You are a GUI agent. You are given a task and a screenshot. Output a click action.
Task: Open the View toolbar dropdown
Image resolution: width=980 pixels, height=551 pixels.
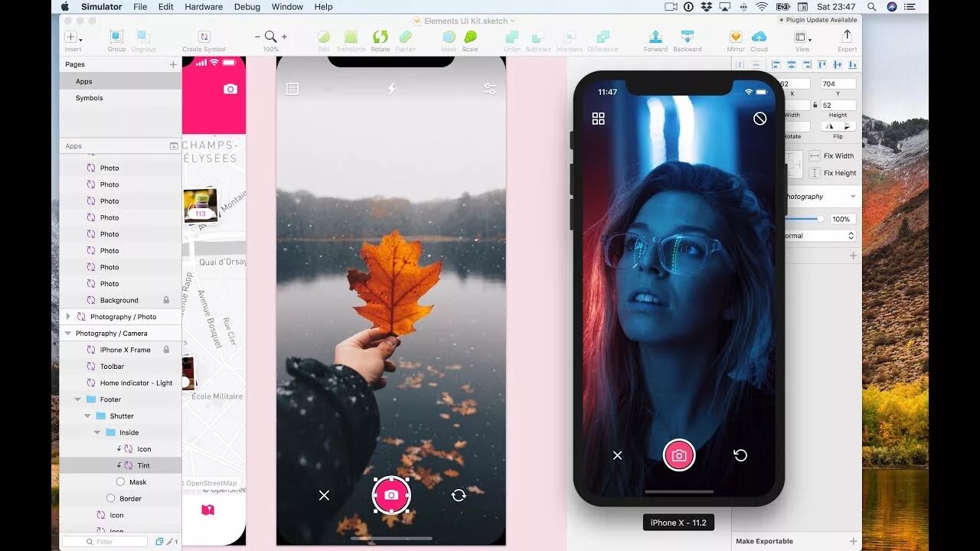802,37
